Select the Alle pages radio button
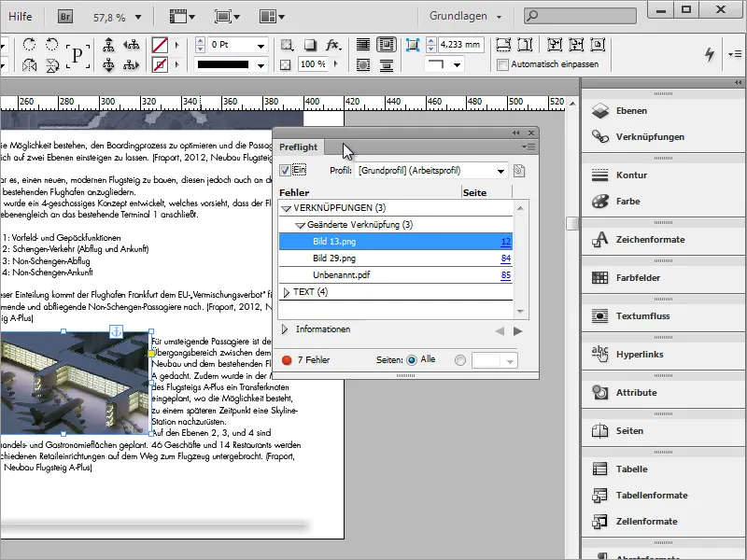 412,360
